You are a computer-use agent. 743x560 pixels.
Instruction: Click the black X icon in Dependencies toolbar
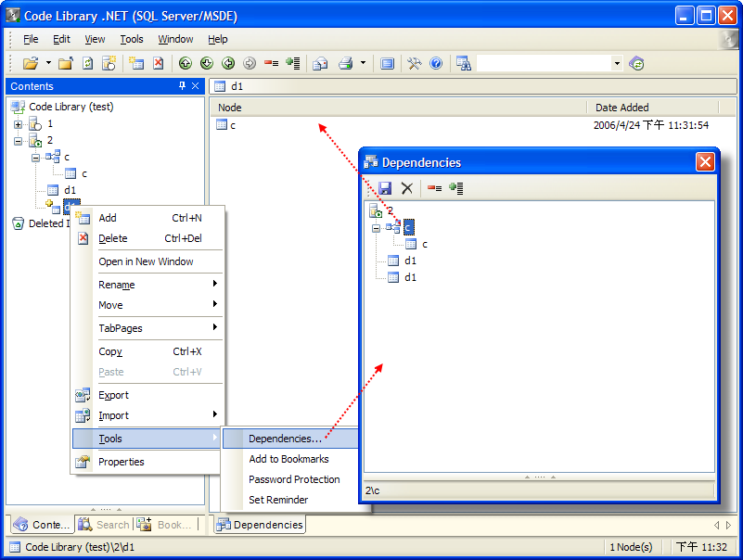coord(407,188)
